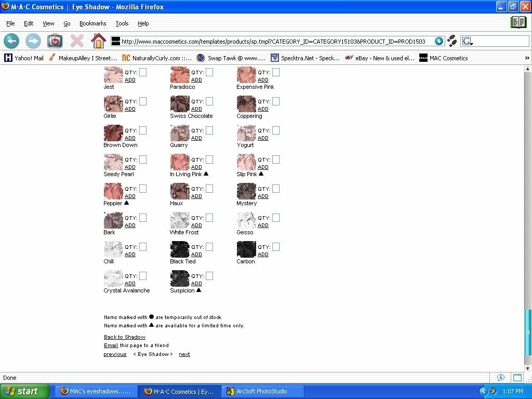Viewport: 532px width, 399px height.
Task: Follow the Back to Shadow link
Action: tap(125, 337)
